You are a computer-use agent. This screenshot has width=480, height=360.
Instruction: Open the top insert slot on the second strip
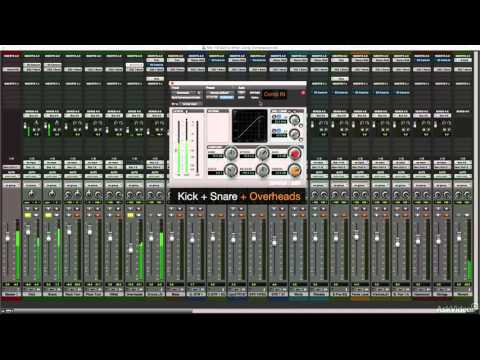(x=32, y=65)
